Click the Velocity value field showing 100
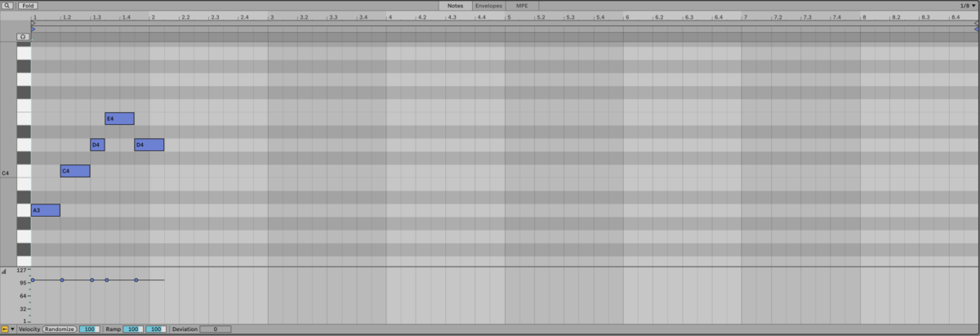980x336 pixels. pyautogui.click(x=89, y=329)
